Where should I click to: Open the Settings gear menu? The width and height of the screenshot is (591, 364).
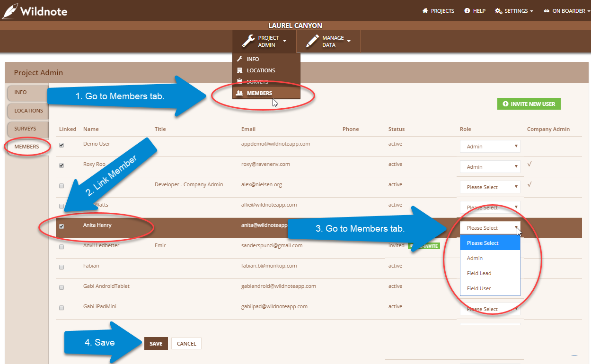(x=514, y=11)
